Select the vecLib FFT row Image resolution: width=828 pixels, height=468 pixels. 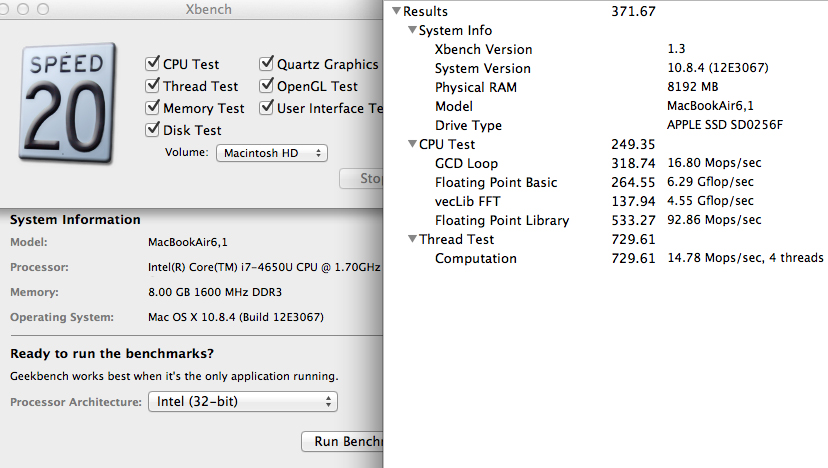(x=606, y=201)
